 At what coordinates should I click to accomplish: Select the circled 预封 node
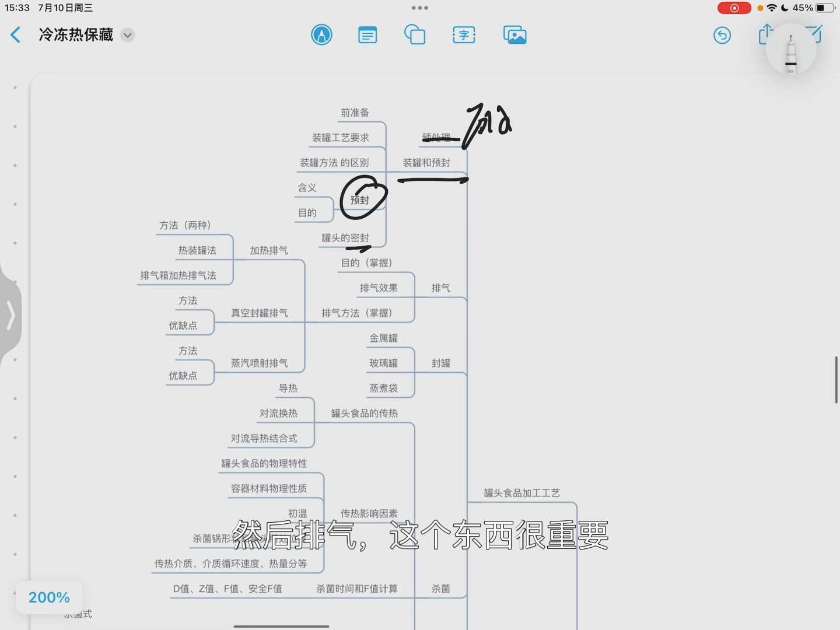[x=360, y=200]
